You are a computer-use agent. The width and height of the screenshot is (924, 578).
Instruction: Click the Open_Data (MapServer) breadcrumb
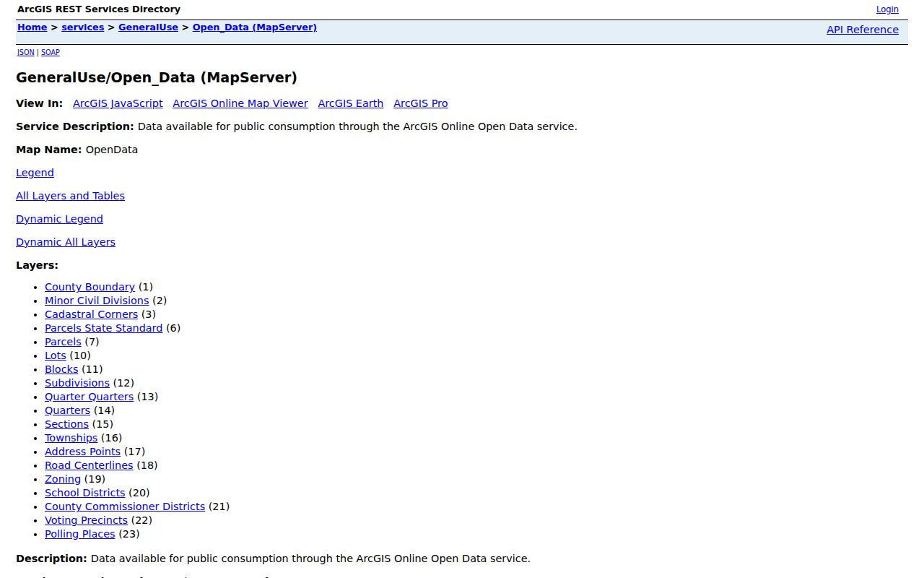click(x=254, y=27)
